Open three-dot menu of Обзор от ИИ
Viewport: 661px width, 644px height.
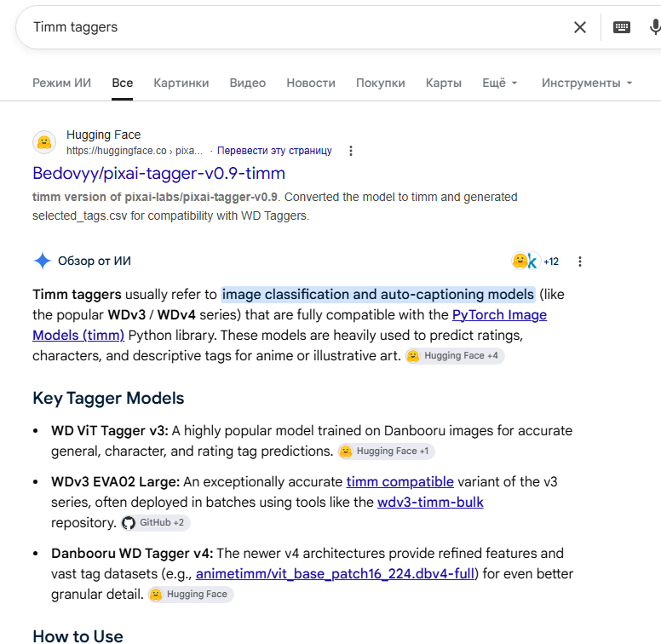pos(580,262)
